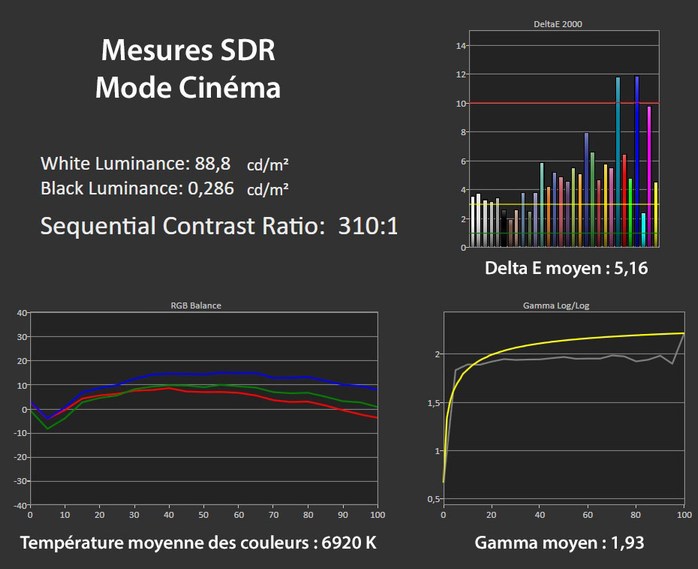Click the magenta bar in DeltaE chart
The image size is (698, 569).
(x=649, y=176)
